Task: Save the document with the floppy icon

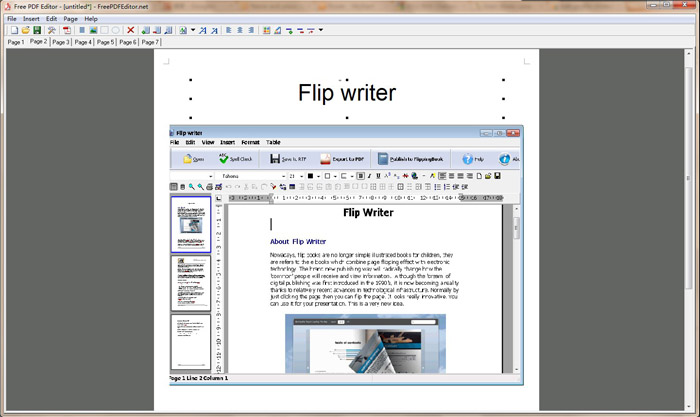Action: click(x=37, y=30)
